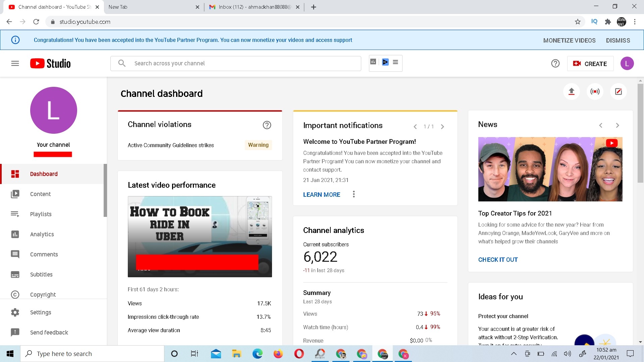The width and height of the screenshot is (644, 362).
Task: Bookmark this page with star icon
Action: 578,22
